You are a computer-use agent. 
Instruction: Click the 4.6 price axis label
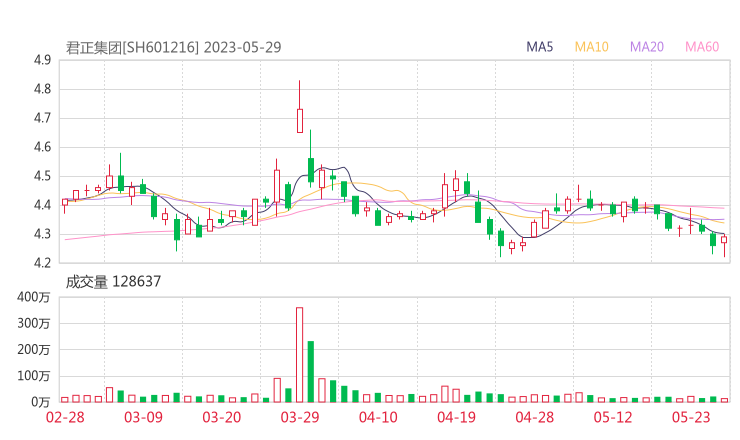coord(42,147)
